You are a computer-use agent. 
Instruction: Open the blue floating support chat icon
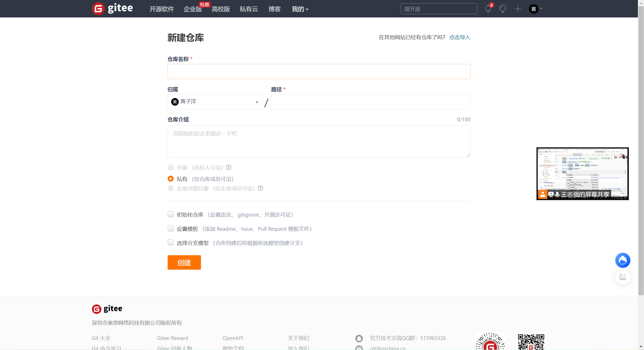623,260
